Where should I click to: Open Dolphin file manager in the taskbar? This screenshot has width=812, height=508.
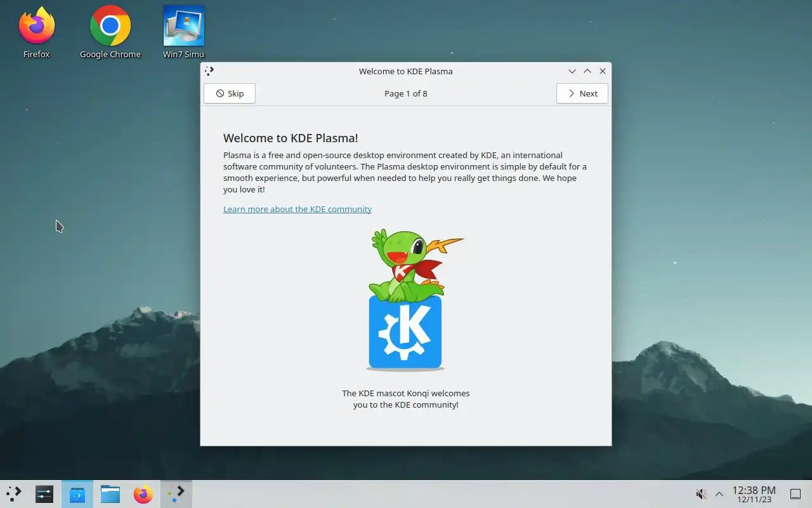click(x=110, y=493)
